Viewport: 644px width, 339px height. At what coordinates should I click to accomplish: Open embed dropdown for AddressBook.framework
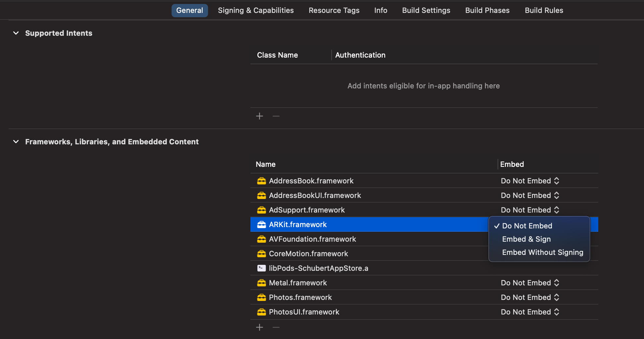click(x=530, y=181)
